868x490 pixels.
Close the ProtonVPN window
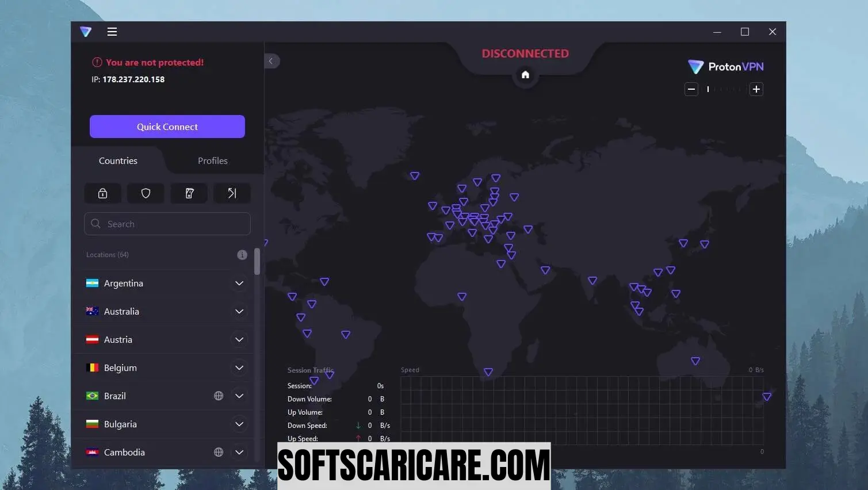point(773,32)
